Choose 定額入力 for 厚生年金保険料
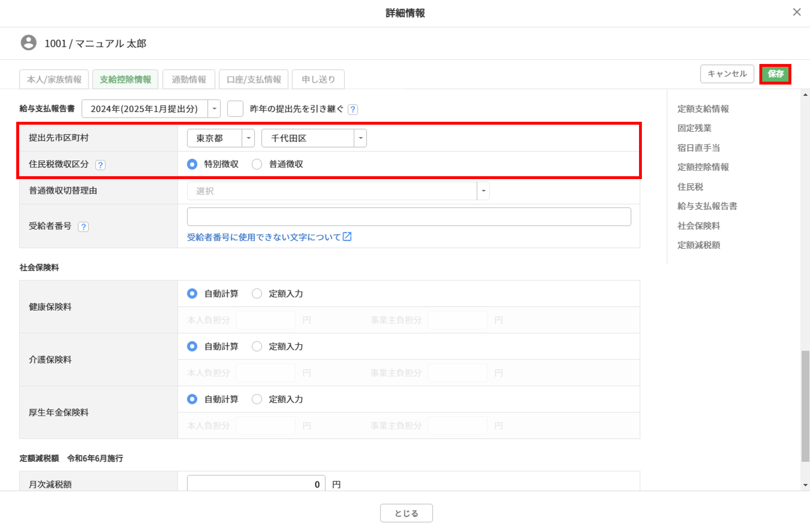The image size is (810, 532). coord(257,399)
